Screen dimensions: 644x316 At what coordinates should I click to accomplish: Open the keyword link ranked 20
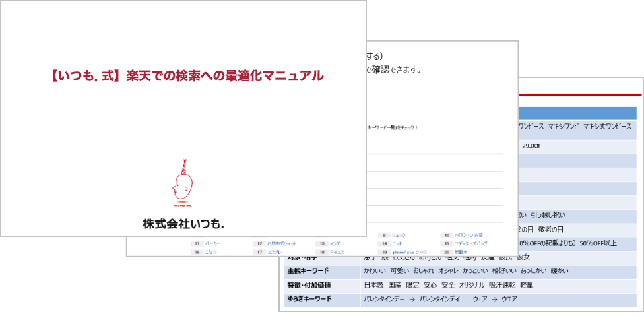[x=461, y=252]
